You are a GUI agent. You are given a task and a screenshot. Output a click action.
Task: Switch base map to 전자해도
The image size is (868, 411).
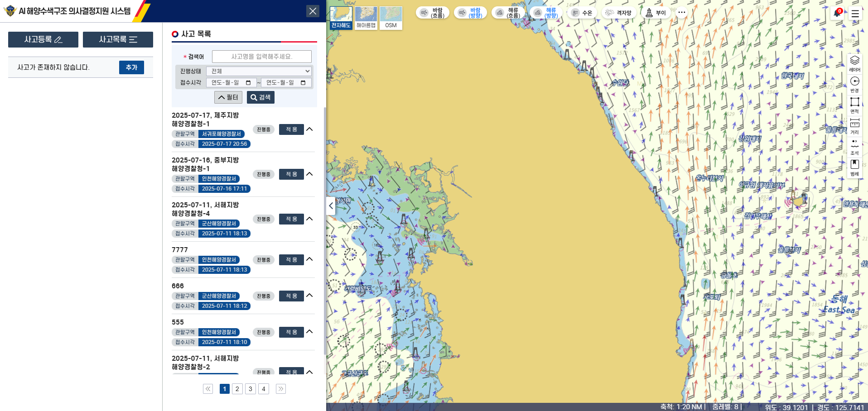click(x=341, y=18)
